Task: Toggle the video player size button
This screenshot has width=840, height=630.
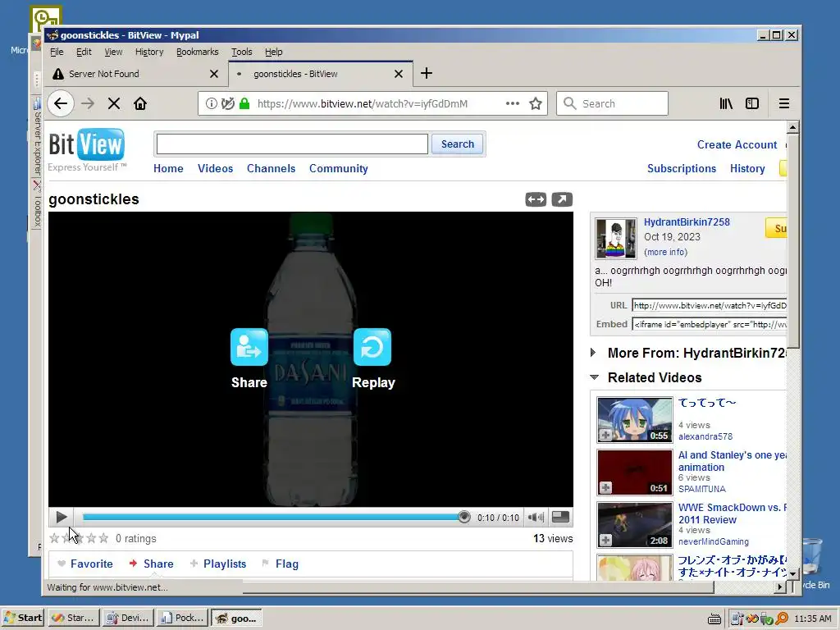Action: tap(560, 517)
